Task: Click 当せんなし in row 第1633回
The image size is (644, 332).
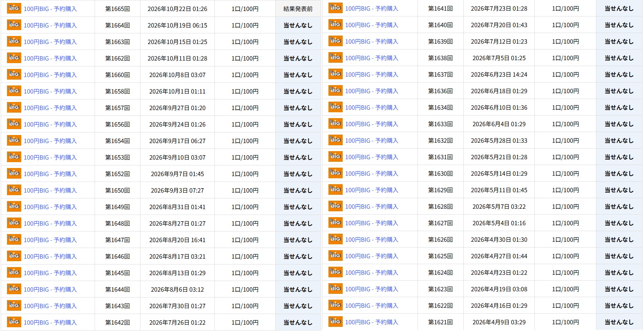Action: pos(619,124)
